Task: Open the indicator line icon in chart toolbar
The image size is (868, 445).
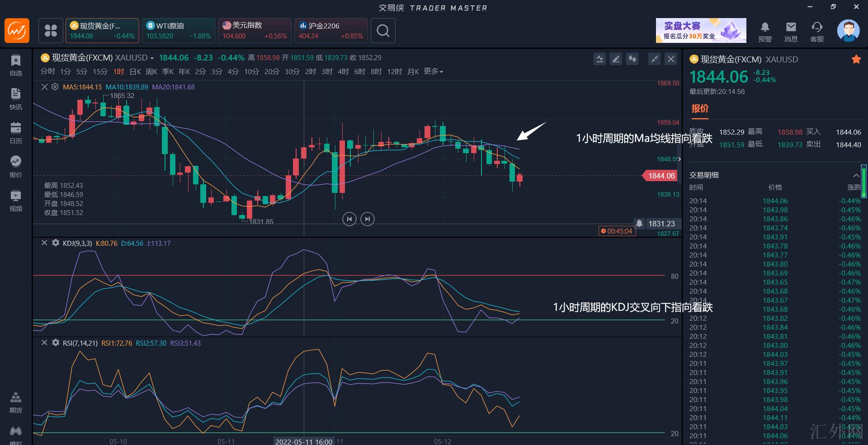Action: pyautogui.click(x=599, y=59)
